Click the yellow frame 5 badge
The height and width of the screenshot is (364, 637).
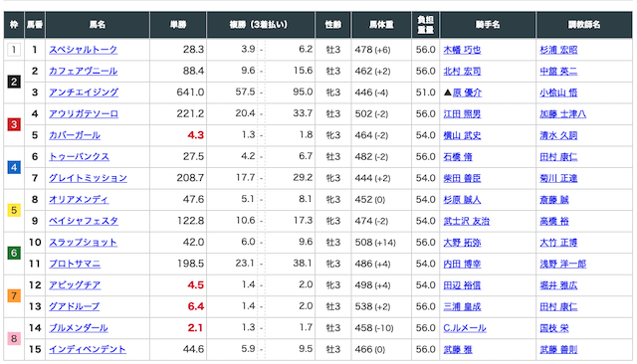(14, 210)
